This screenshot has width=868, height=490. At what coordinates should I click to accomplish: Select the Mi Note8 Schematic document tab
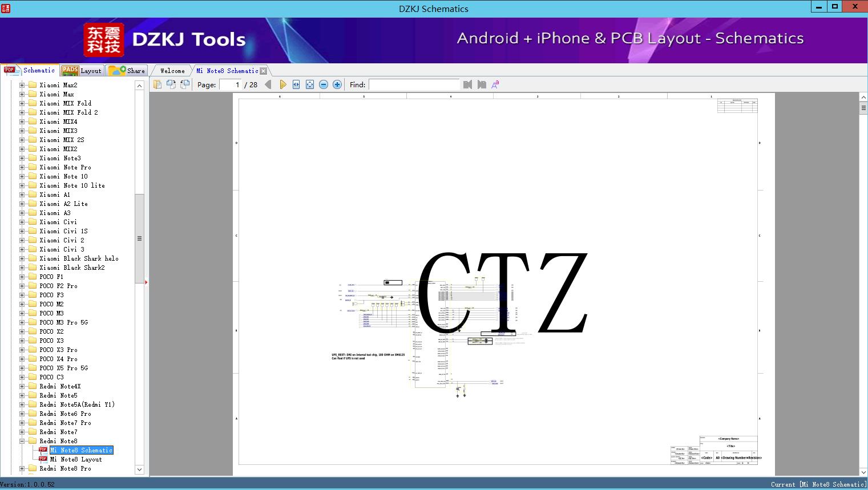point(227,71)
